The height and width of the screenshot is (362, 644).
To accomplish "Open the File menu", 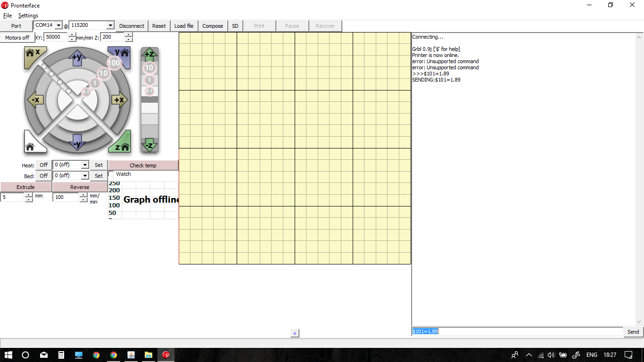I will tap(8, 16).
